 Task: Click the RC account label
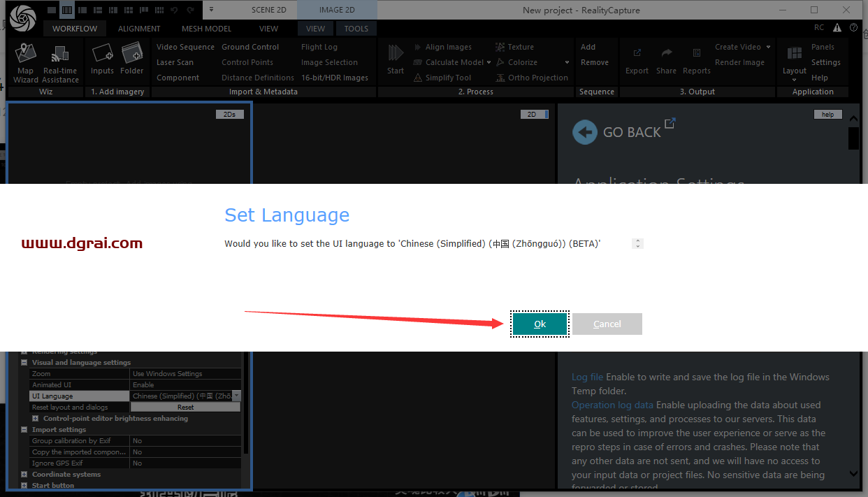818,28
